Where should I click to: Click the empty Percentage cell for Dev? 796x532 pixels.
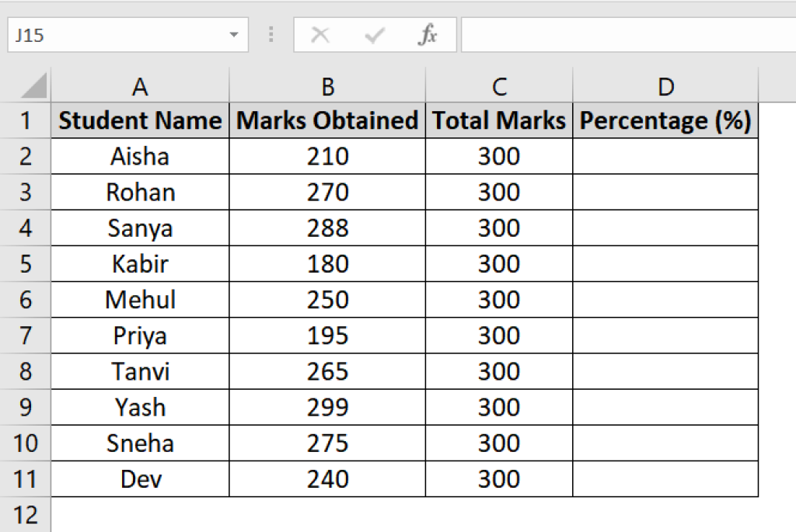pos(665,479)
